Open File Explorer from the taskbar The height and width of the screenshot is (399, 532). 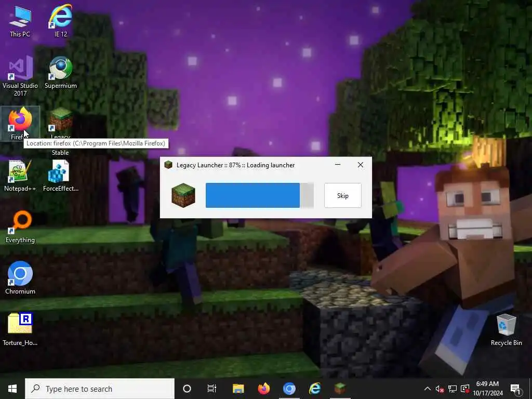click(238, 389)
